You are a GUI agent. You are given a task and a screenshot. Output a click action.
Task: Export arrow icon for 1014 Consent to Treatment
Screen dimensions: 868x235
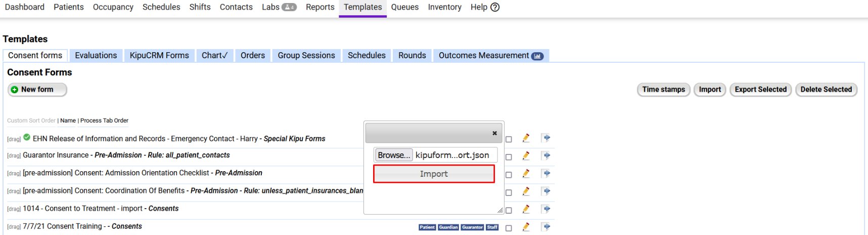546,209
